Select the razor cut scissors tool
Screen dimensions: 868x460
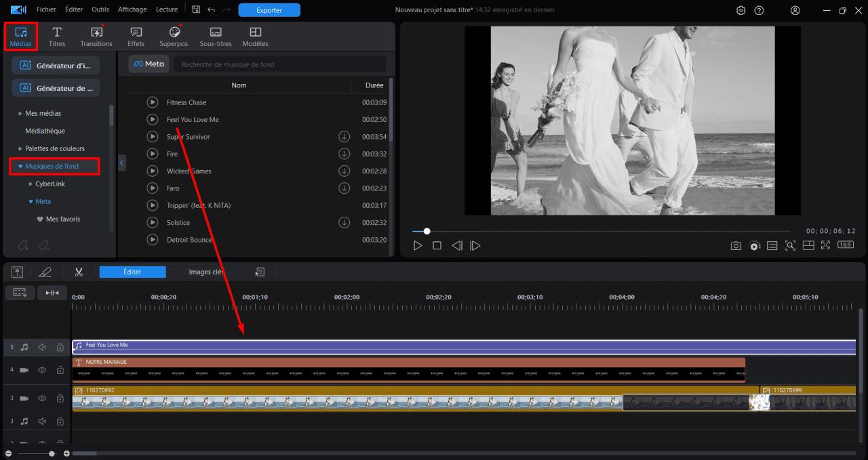pos(79,272)
